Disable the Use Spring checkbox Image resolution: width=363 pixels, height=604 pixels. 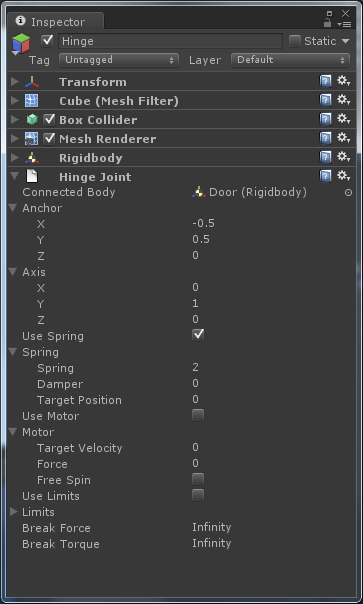pos(198,335)
